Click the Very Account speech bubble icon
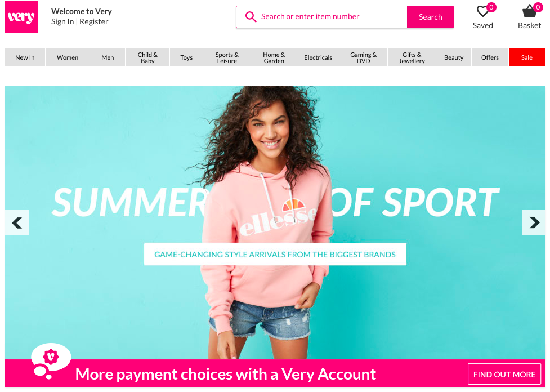 click(x=51, y=361)
